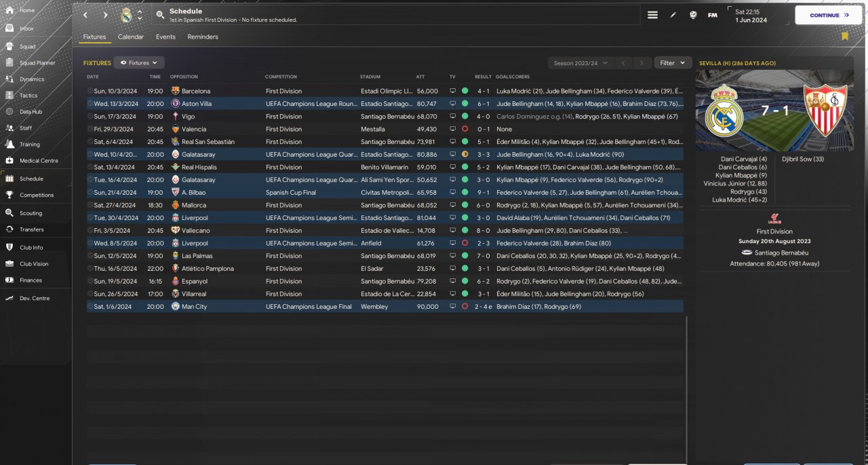Click the green result dot for Mallorca match
This screenshot has width=868, height=465.
click(465, 205)
